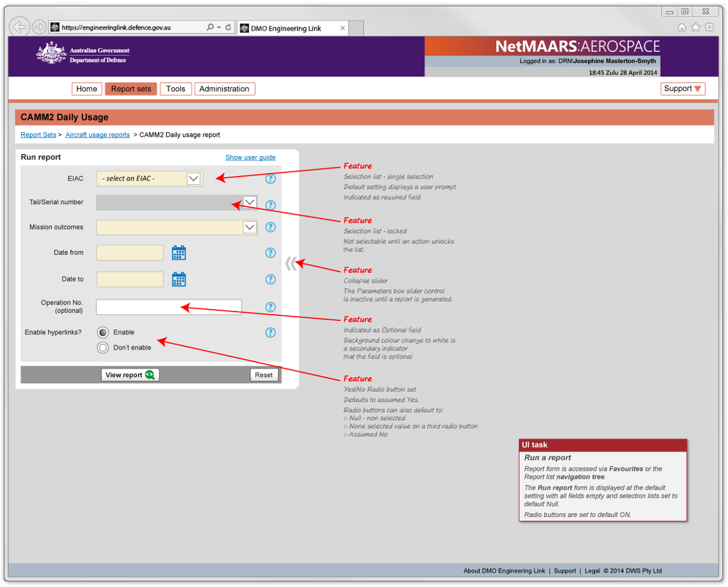Open calendar picker for Date from

pos(178,252)
